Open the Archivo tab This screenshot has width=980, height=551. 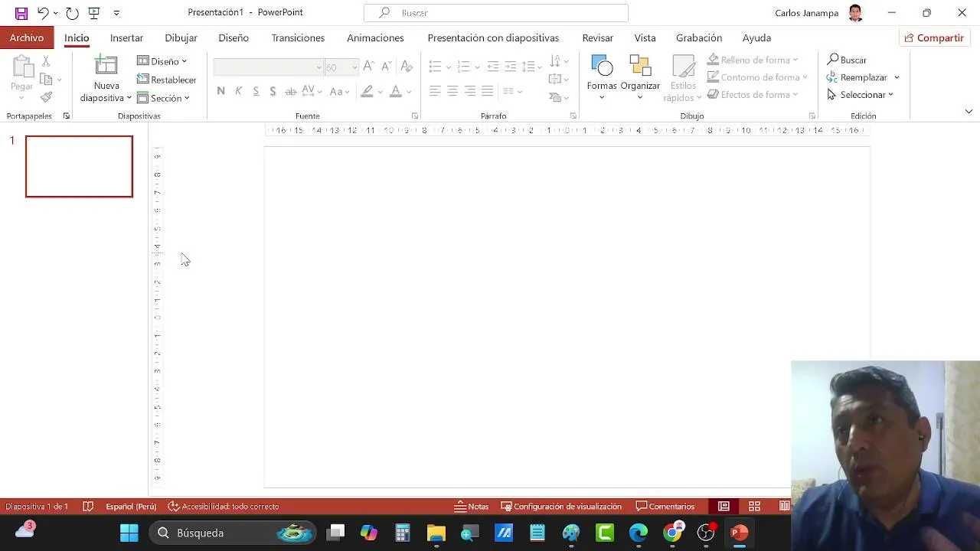coord(27,37)
